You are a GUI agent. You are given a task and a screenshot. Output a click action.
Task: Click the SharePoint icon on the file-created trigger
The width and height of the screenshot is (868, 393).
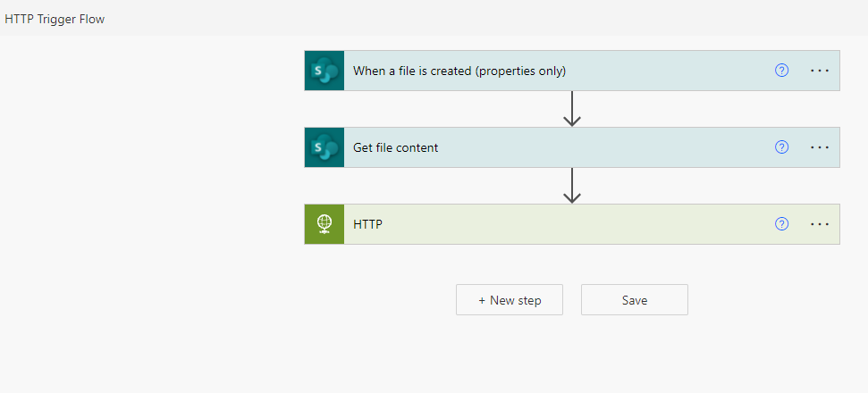coord(324,71)
